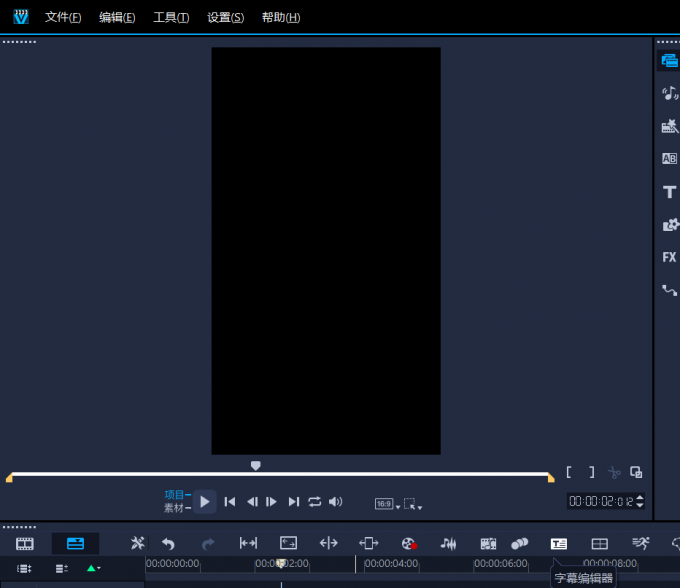Click the preview scrubber playhead handle
Image resolution: width=680 pixels, height=588 pixels.
pyautogui.click(x=256, y=466)
